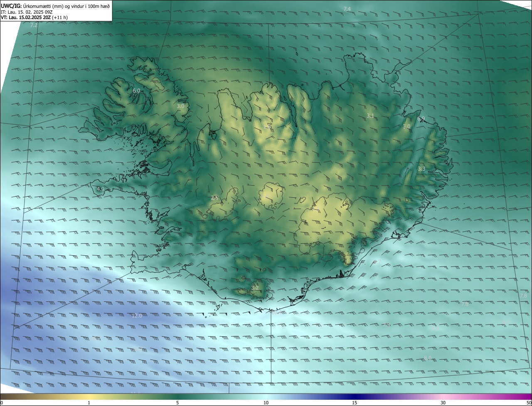Click the "6.9" value label
This screenshot has height=406, width=532.
click(421, 119)
